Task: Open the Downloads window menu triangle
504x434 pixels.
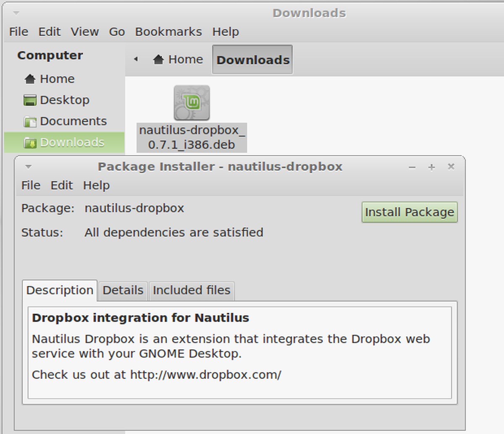Action: [x=16, y=13]
